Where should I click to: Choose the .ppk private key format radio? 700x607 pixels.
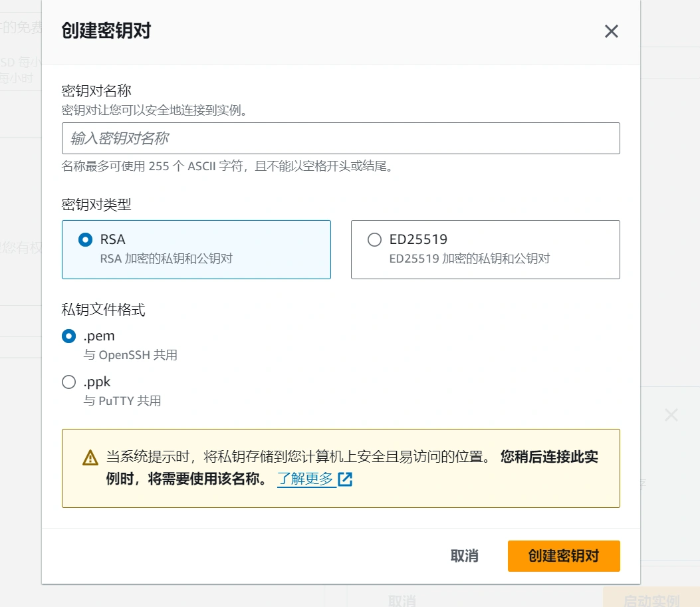click(68, 382)
